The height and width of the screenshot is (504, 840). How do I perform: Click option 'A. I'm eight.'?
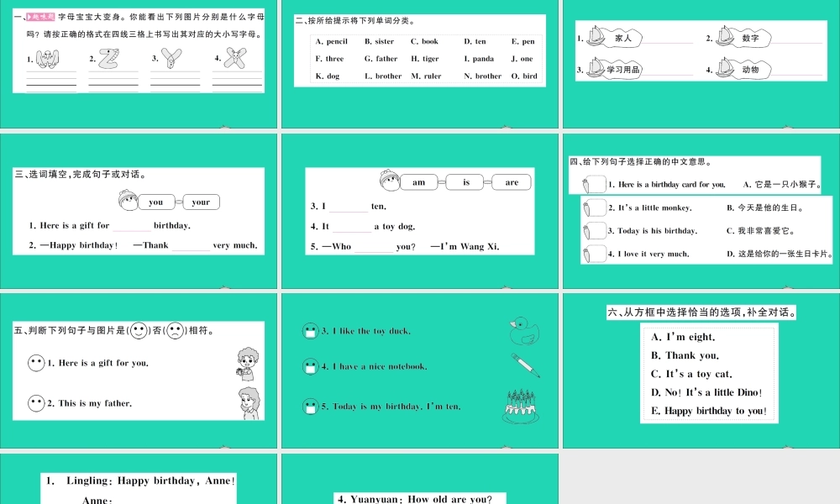683,337
